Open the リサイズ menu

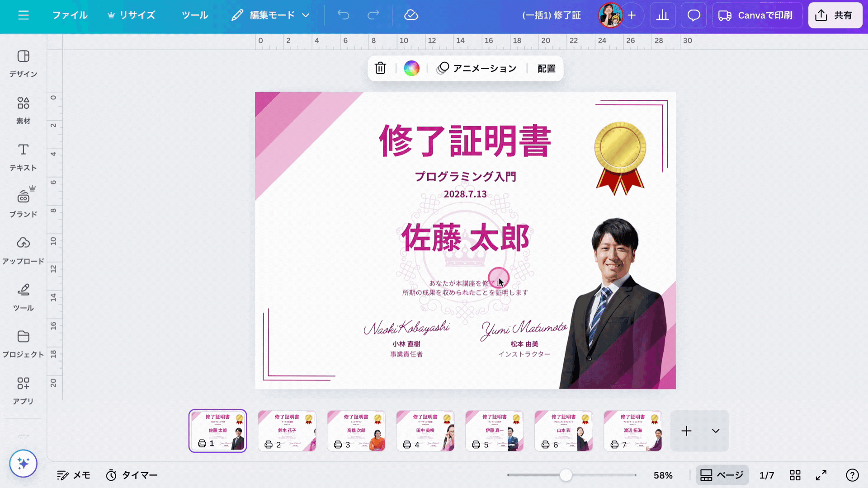(x=132, y=15)
